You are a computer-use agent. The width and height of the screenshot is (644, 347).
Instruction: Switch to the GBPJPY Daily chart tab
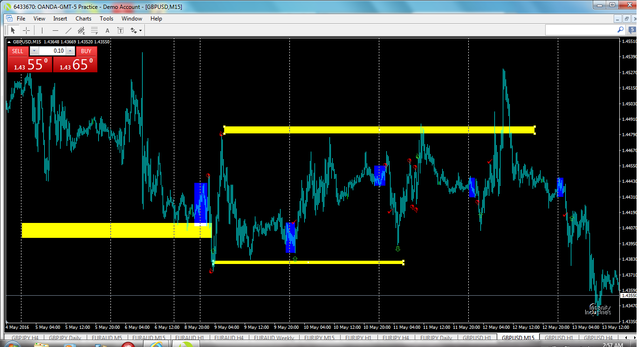65,338
